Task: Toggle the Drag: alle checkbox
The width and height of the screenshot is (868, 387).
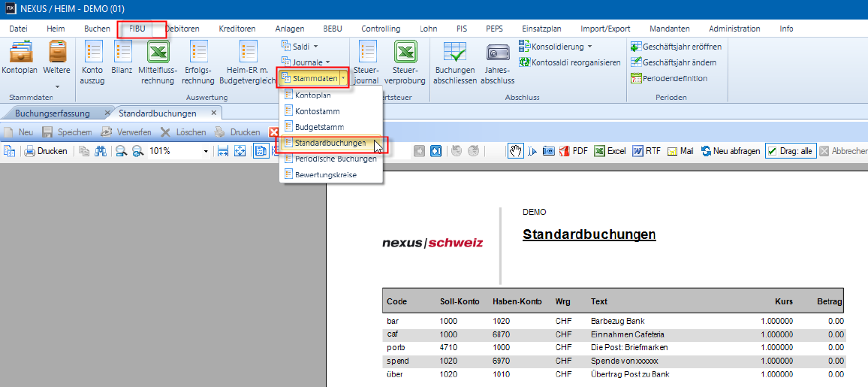Action: pos(772,151)
